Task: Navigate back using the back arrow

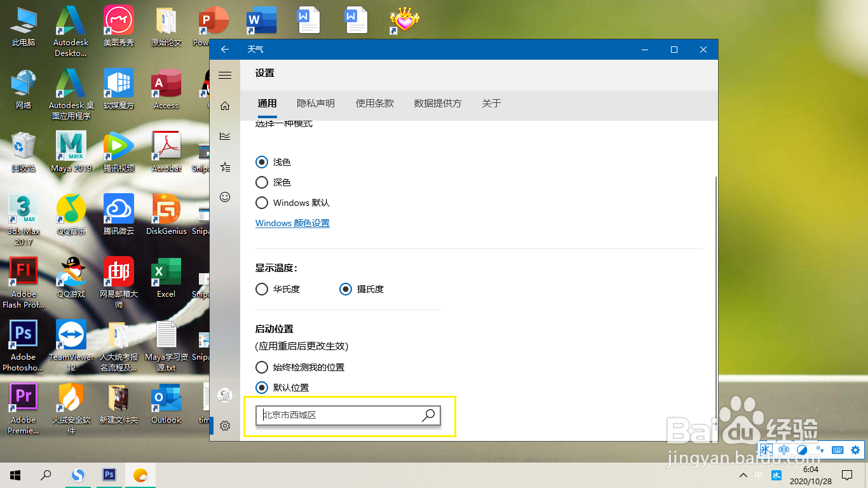Action: [224, 49]
